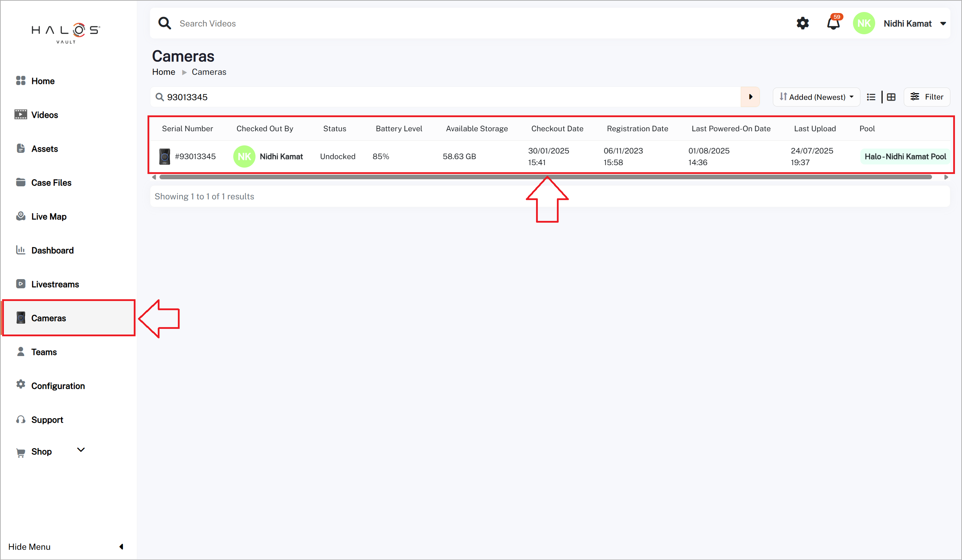Open the Live Map menu item
This screenshot has height=560, width=962.
click(x=49, y=216)
